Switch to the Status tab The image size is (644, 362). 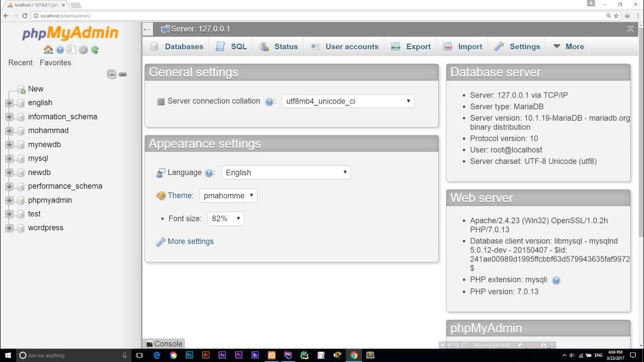point(279,47)
